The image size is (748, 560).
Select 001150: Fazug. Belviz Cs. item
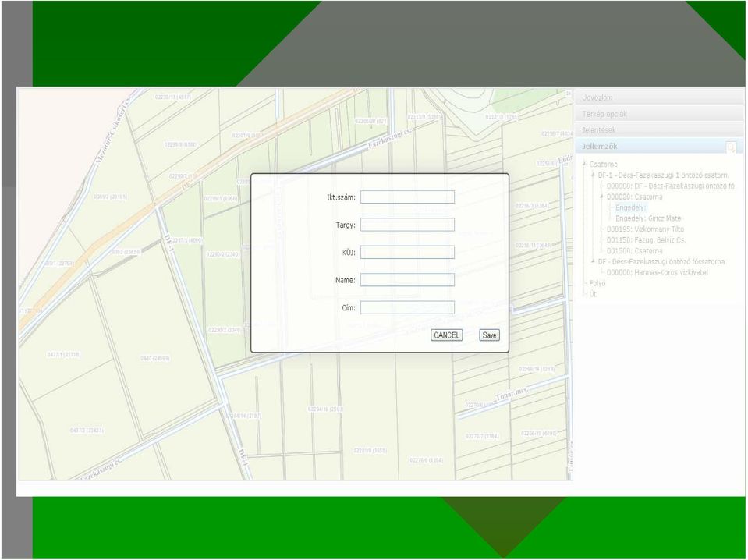click(x=646, y=240)
